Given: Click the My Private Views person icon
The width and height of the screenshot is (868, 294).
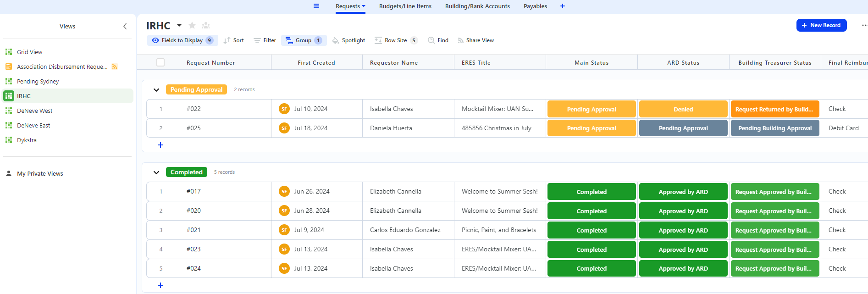Looking at the screenshot, I should [9, 173].
